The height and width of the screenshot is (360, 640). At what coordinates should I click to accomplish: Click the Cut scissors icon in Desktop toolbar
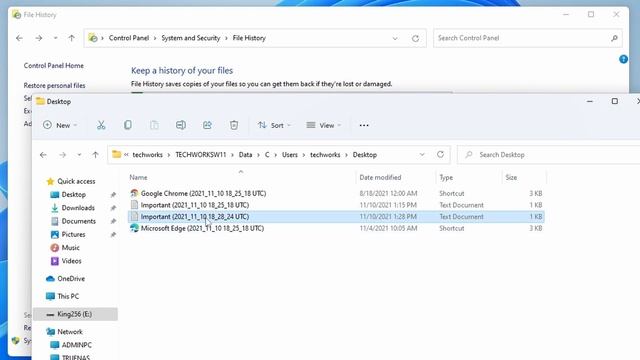pos(101,125)
